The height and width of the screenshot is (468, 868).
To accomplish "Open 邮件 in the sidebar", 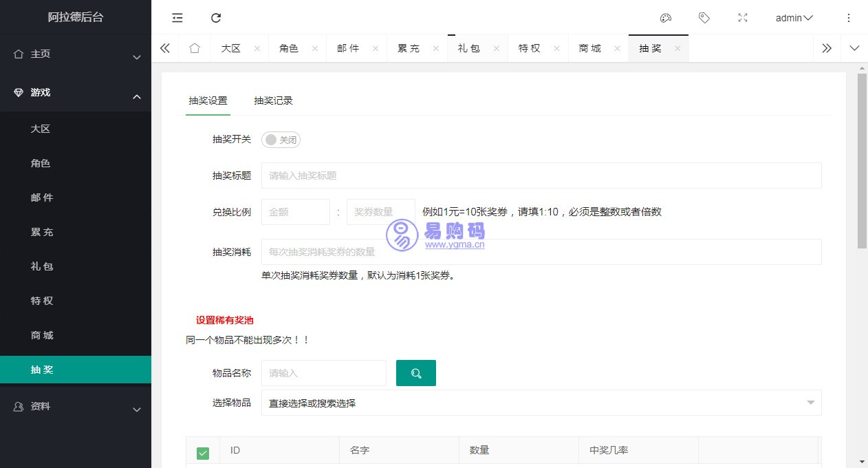I will 42,198.
